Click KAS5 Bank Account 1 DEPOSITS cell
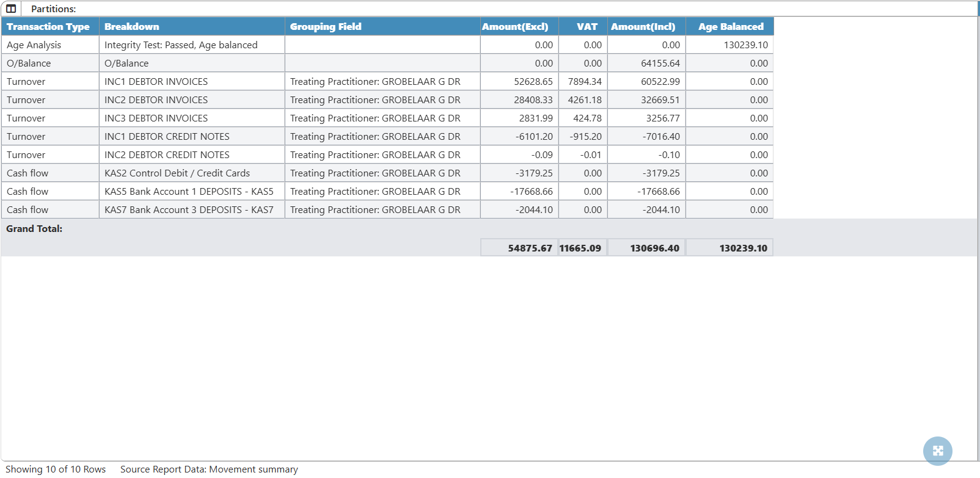This screenshot has height=478, width=980. tap(189, 192)
